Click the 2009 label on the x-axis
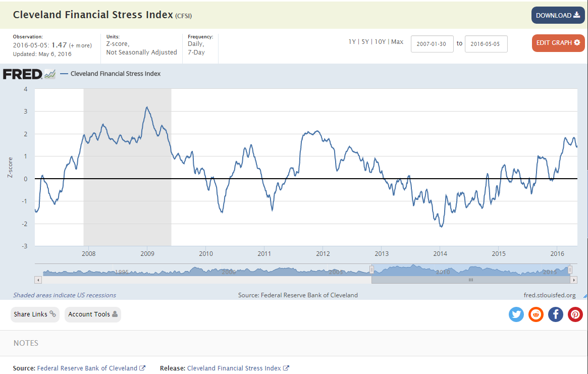The image size is (588, 374). click(147, 254)
